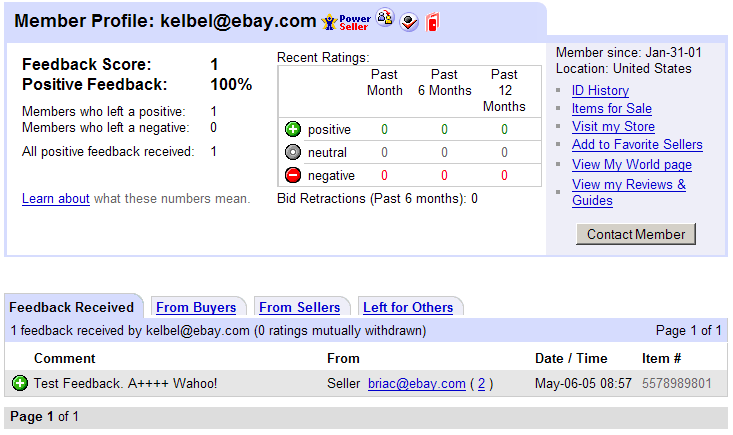Click the green positive rating icon
This screenshot has height=435, width=733.
click(x=293, y=129)
